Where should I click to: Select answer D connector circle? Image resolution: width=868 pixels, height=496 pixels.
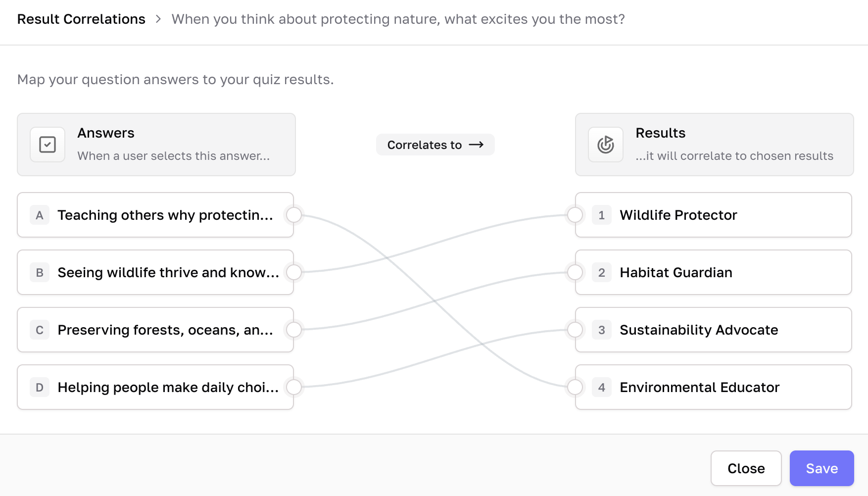pos(294,387)
